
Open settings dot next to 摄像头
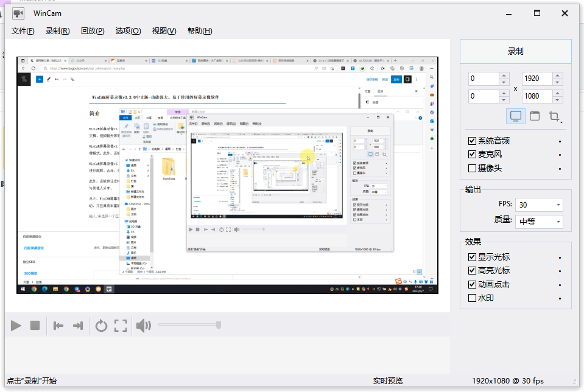tap(560, 169)
